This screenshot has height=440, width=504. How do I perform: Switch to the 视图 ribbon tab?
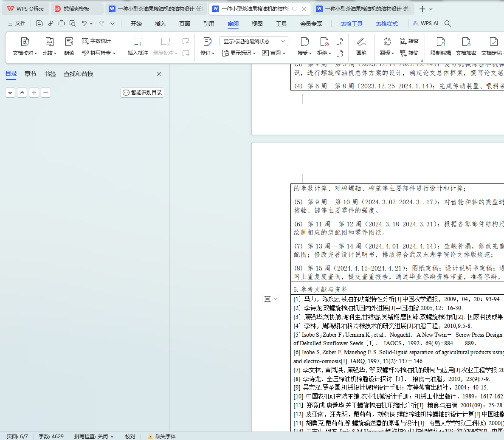click(257, 24)
